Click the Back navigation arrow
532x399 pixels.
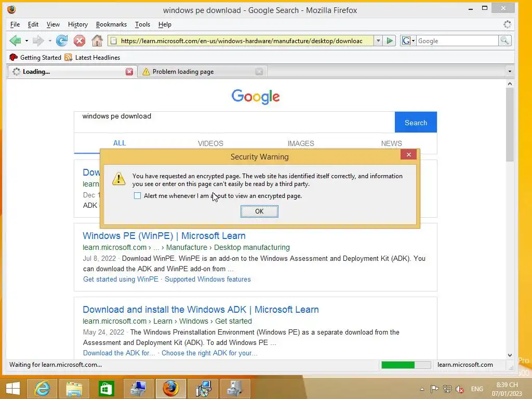click(15, 41)
